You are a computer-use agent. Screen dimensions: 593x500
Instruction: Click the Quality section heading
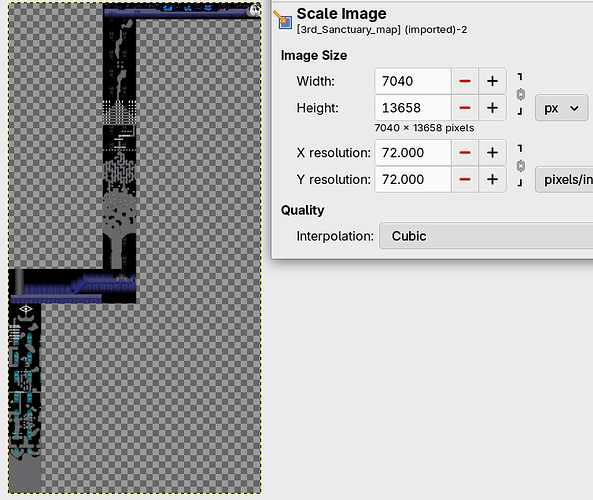click(303, 210)
